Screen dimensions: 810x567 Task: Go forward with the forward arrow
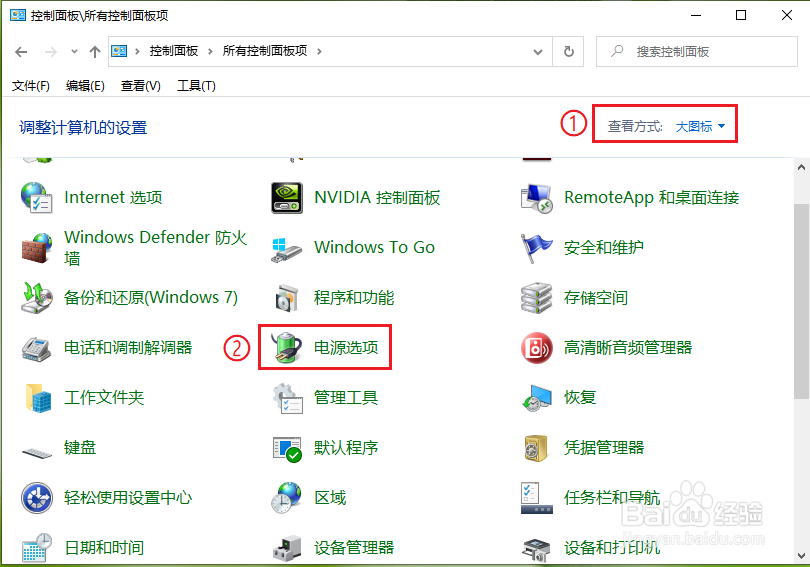click(x=50, y=52)
